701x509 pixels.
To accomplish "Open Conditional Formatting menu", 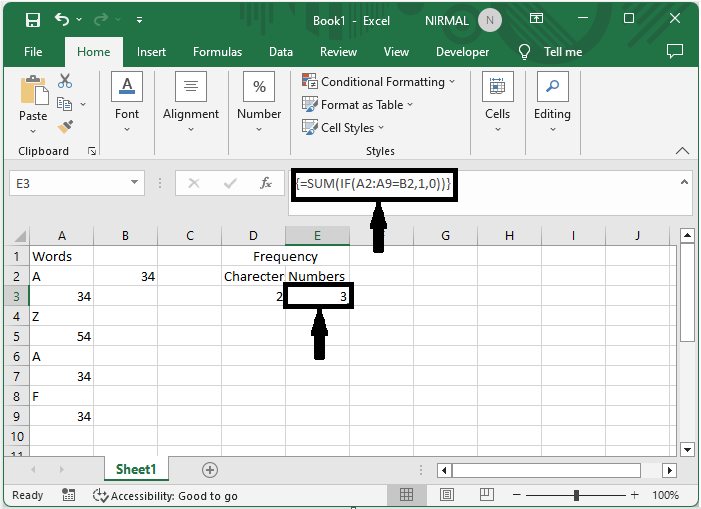I will 378,82.
